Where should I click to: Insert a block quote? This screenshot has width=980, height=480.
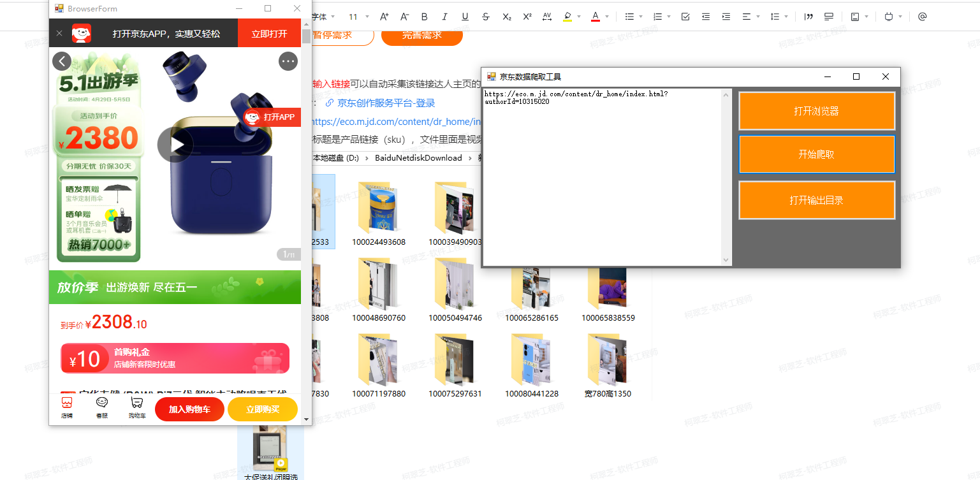tap(808, 17)
